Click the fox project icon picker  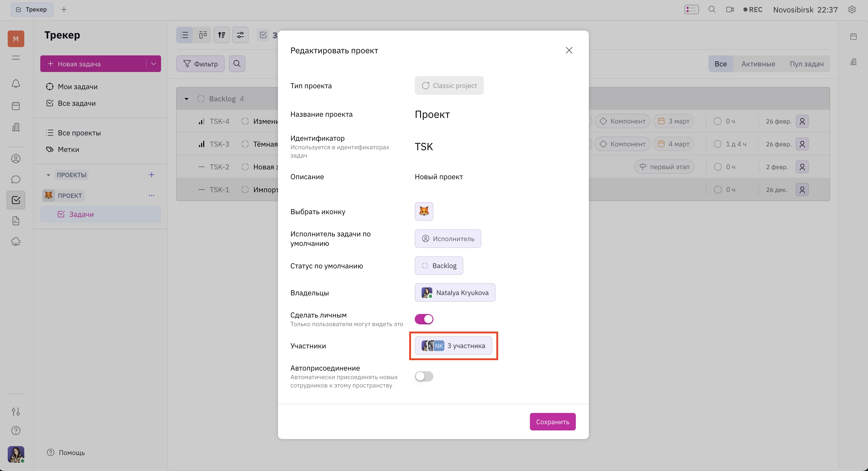pos(424,212)
